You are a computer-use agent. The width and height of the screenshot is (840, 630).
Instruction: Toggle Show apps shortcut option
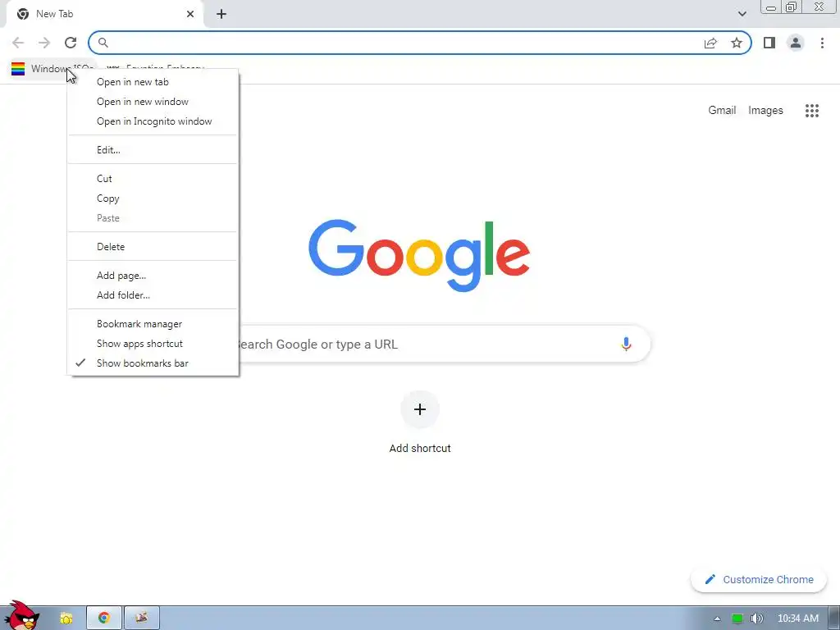(x=153, y=344)
